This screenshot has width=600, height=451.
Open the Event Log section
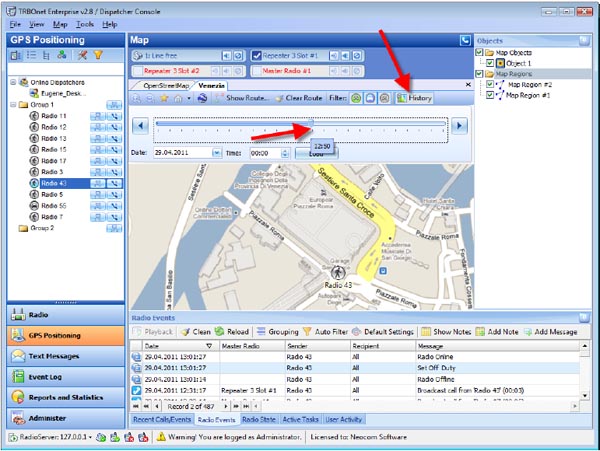66,377
